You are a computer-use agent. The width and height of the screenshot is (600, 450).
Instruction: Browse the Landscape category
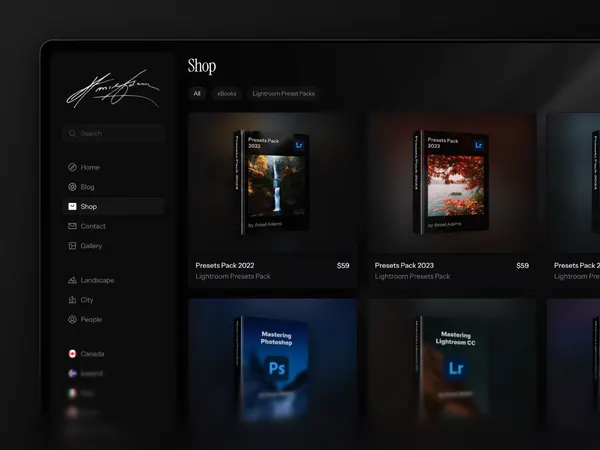click(113, 280)
